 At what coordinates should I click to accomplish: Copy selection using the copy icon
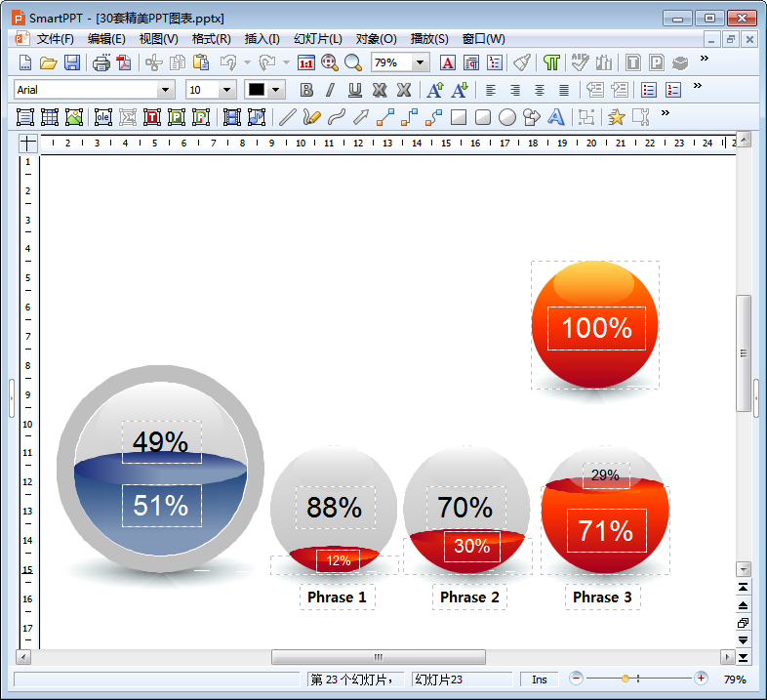point(178,62)
